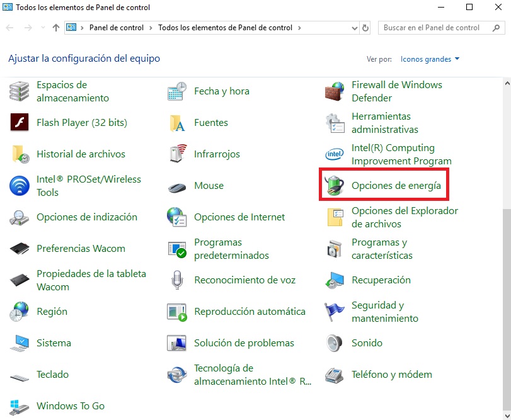Open the Espacios de almacenamiento icon
The height and width of the screenshot is (420, 511).
(20, 91)
